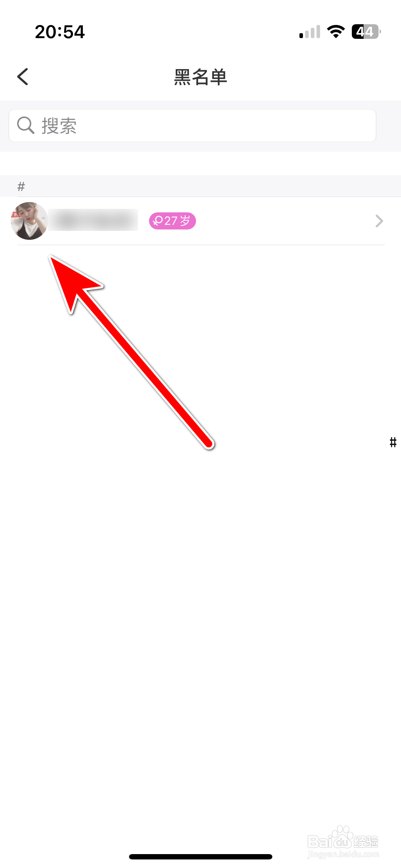Image resolution: width=401 pixels, height=868 pixels.
Task: Tap the 27岁 age text in the badge
Action: click(x=178, y=221)
